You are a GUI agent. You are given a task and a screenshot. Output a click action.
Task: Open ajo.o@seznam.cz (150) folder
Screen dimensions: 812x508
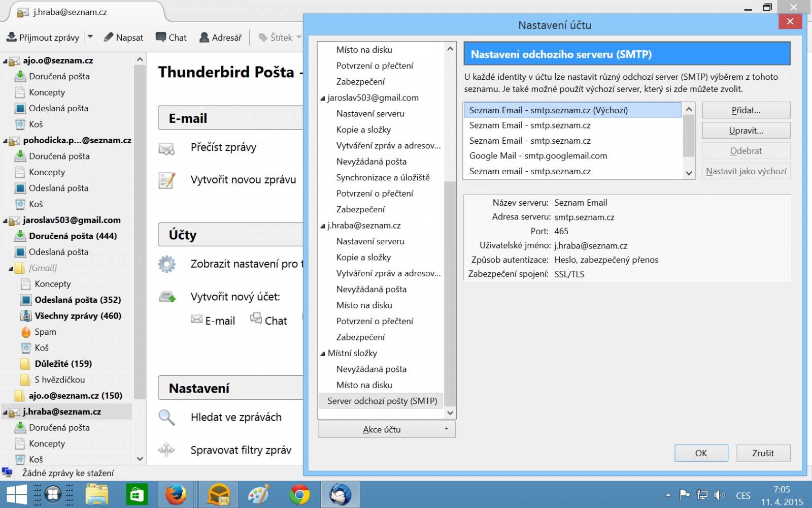[75, 396]
